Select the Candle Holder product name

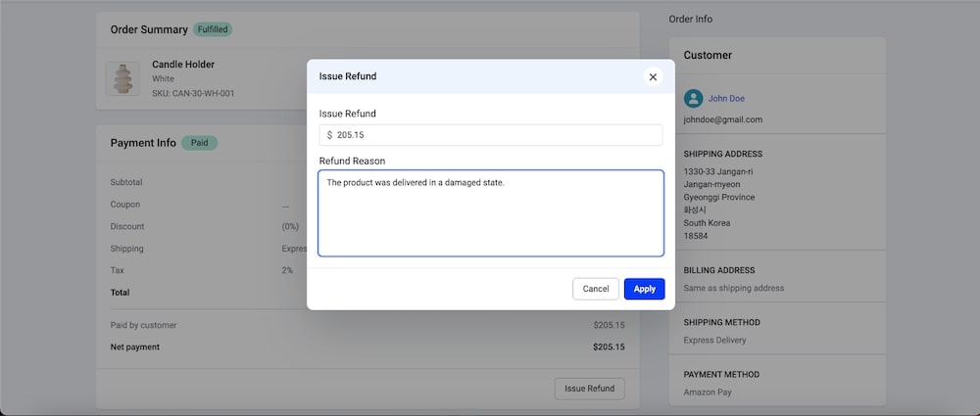[x=183, y=65]
